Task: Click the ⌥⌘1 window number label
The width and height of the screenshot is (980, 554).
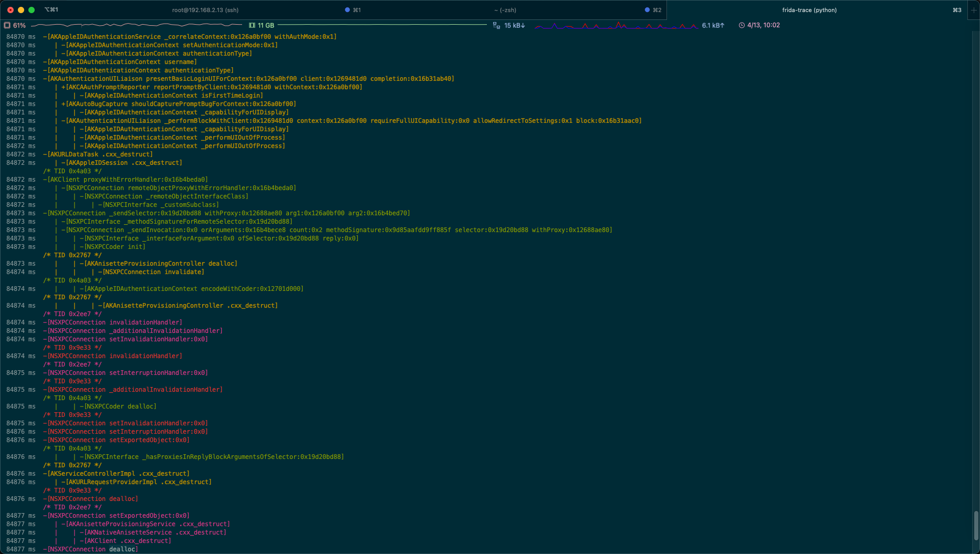Action: (51, 10)
